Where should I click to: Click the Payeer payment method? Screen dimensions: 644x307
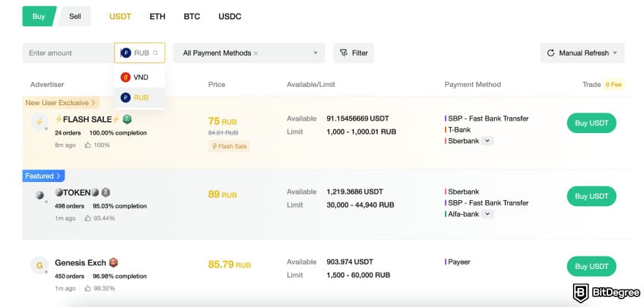click(457, 262)
